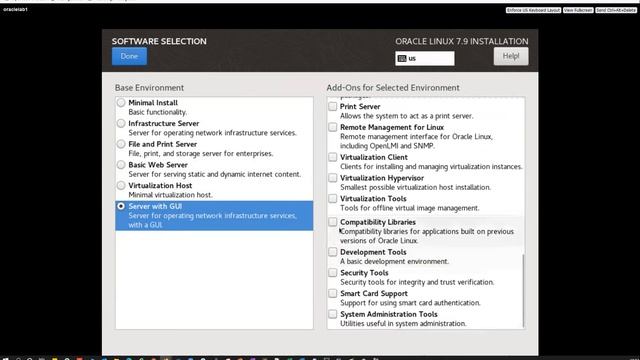The height and width of the screenshot is (360, 640).
Task: Choose the File and Print Server option
Action: tap(121, 144)
